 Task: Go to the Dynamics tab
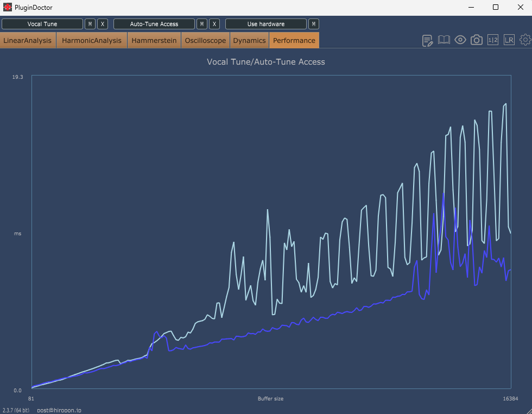pos(249,40)
